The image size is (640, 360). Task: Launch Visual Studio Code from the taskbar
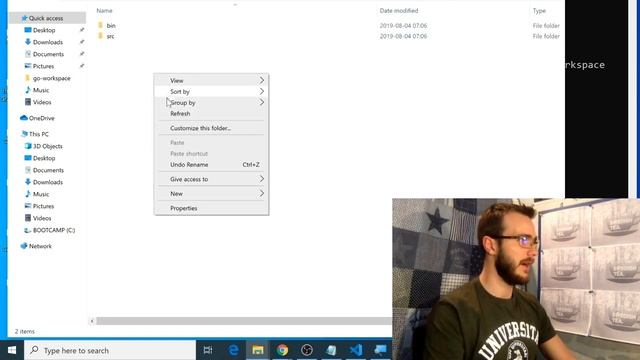click(x=356, y=350)
